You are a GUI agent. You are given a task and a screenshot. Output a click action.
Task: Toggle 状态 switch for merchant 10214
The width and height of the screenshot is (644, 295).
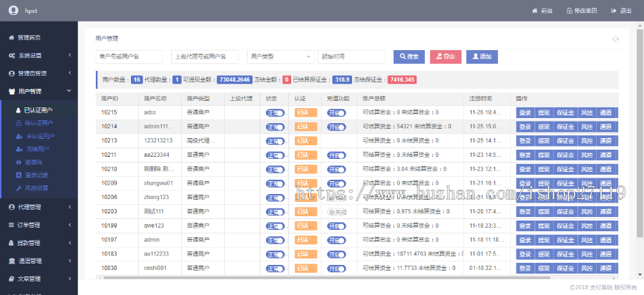pos(275,127)
